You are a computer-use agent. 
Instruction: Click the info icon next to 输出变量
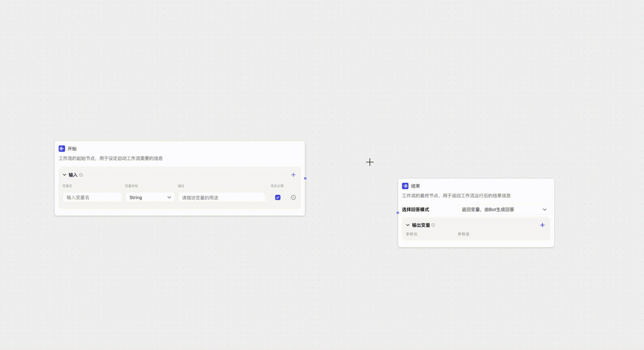click(x=434, y=225)
